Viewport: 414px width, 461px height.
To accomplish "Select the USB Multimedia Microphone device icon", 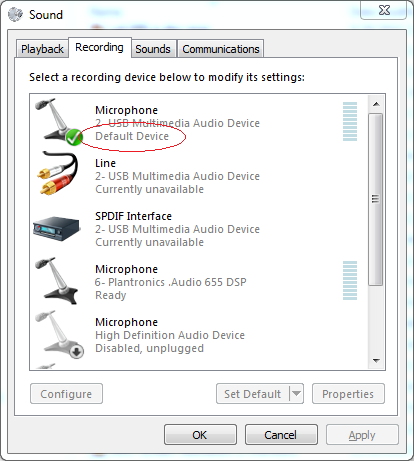I will coord(57,122).
